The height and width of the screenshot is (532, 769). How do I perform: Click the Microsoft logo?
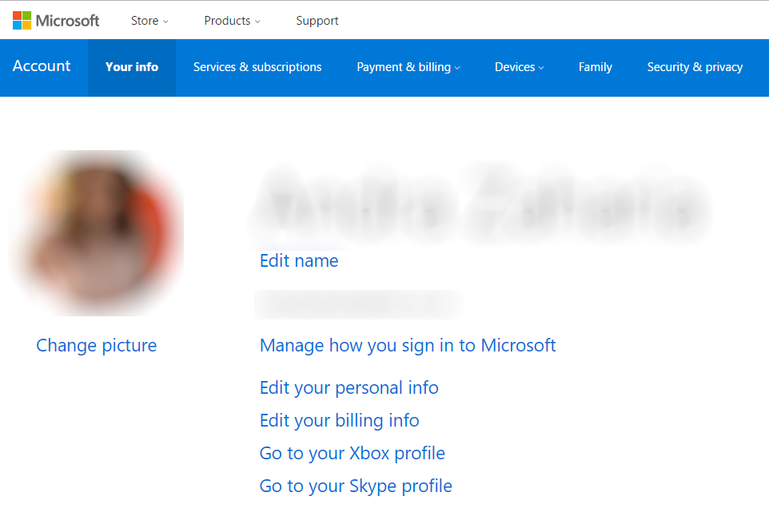(x=56, y=21)
